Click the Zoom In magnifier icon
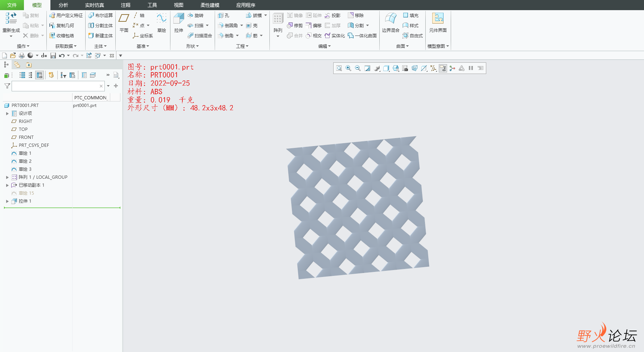Viewport: 644px width, 352px height. [x=348, y=68]
